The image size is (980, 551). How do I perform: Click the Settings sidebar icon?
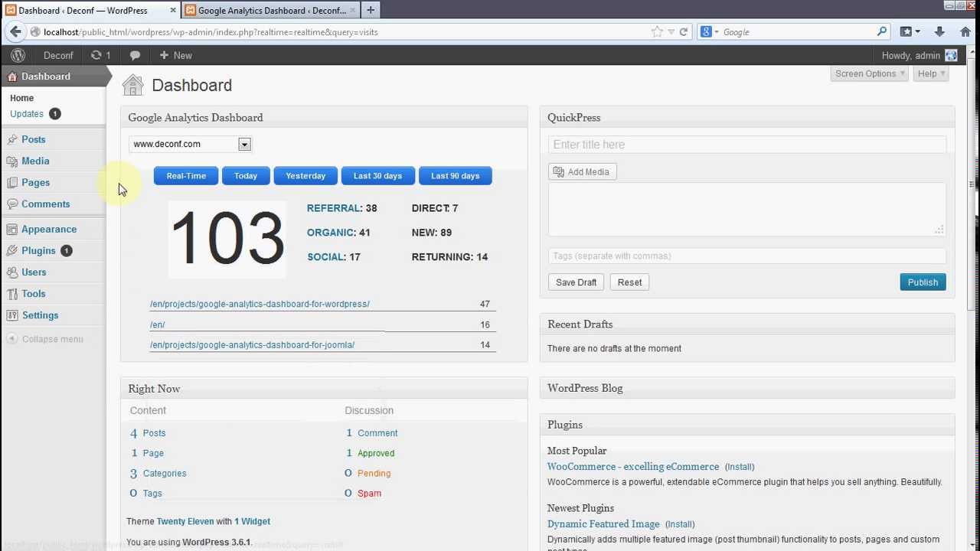[12, 315]
